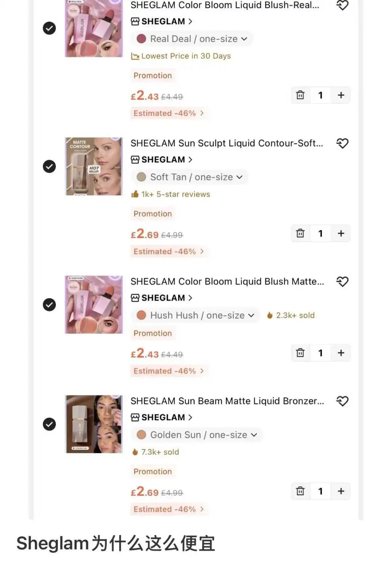The width and height of the screenshot is (392, 564).
Task: Click the Hush Hush color swatch circle
Action: (x=141, y=315)
